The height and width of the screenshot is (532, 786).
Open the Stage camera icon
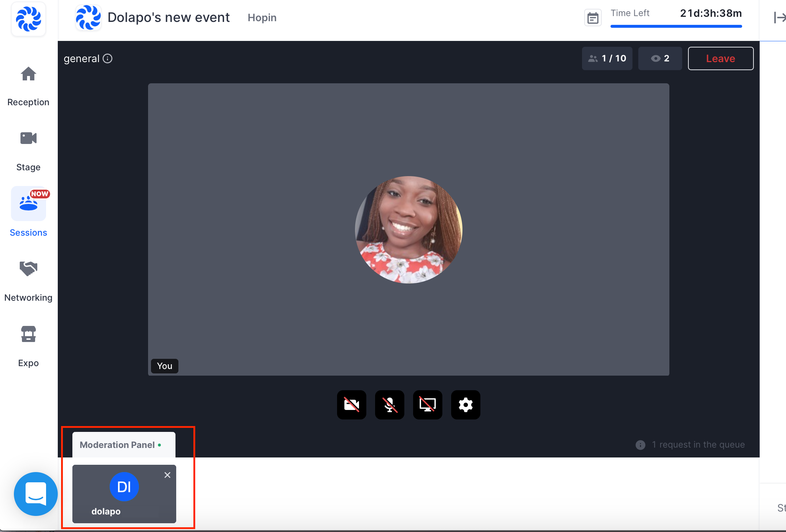coord(29,138)
